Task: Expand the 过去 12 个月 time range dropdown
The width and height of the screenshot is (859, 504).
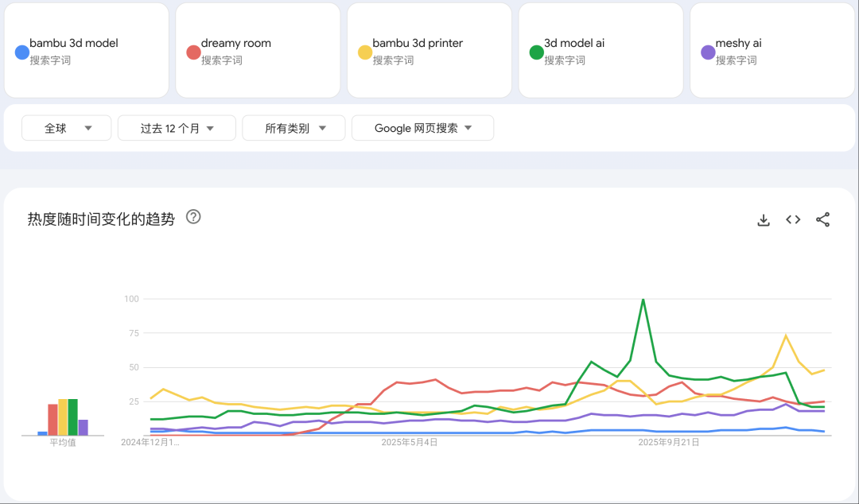Action: coord(177,128)
